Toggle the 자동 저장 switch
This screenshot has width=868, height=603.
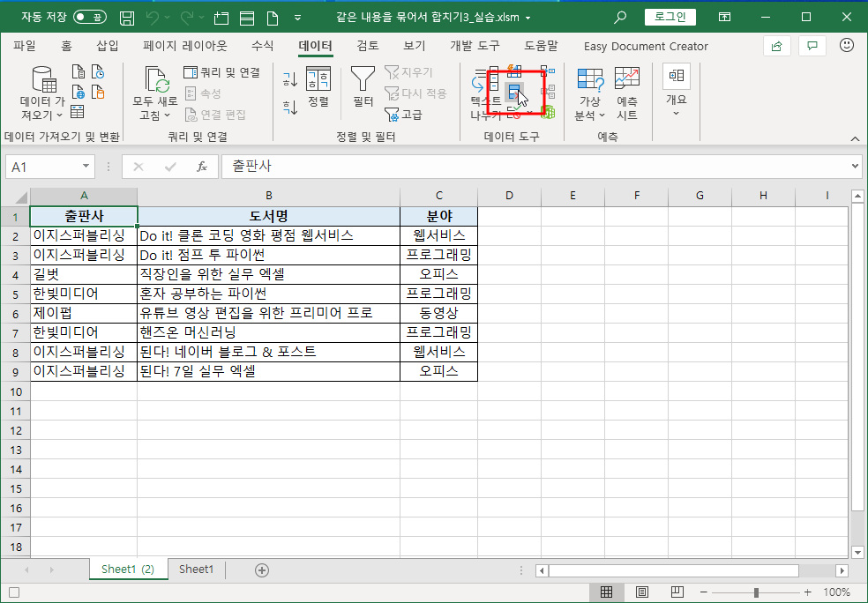(90, 17)
